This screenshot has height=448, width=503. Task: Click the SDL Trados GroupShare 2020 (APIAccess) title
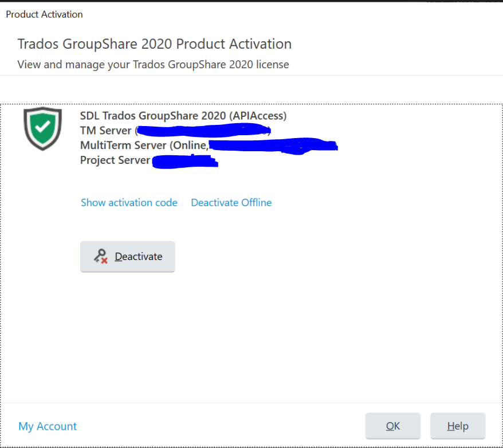click(183, 116)
